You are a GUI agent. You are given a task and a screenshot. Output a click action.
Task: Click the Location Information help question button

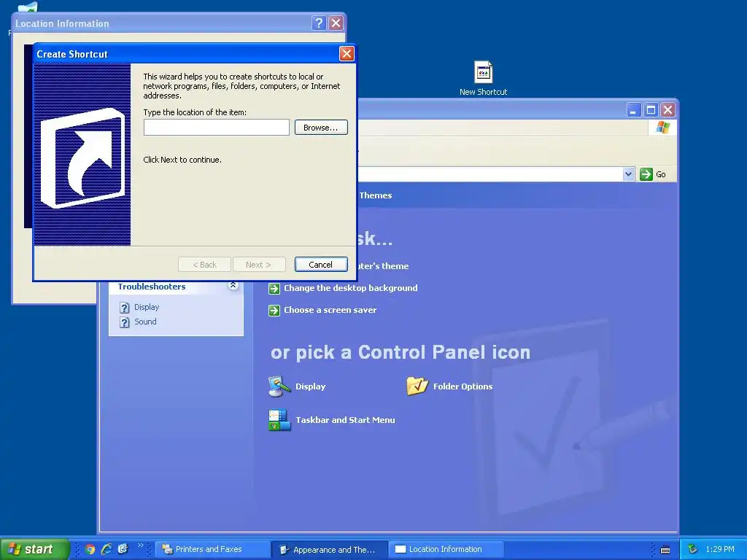[319, 23]
